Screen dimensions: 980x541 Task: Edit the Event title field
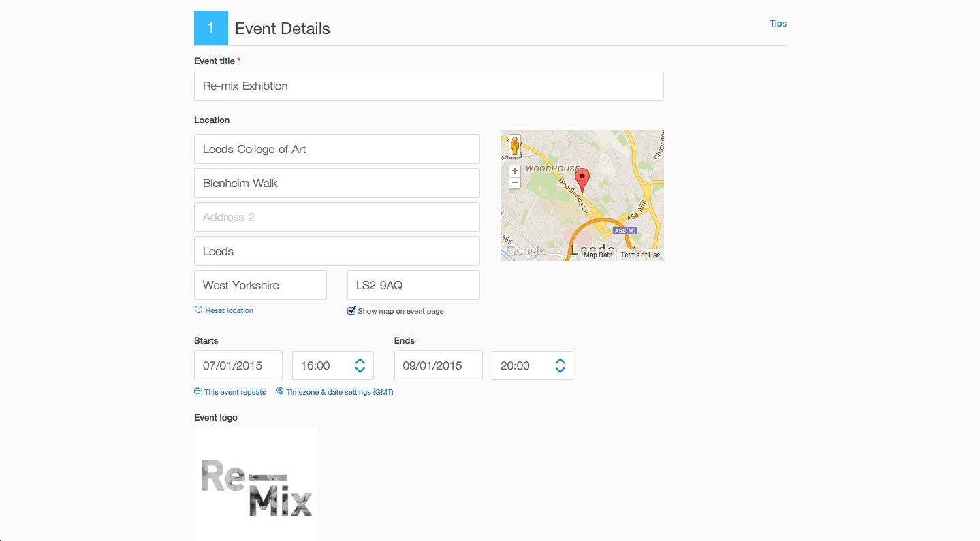click(429, 86)
